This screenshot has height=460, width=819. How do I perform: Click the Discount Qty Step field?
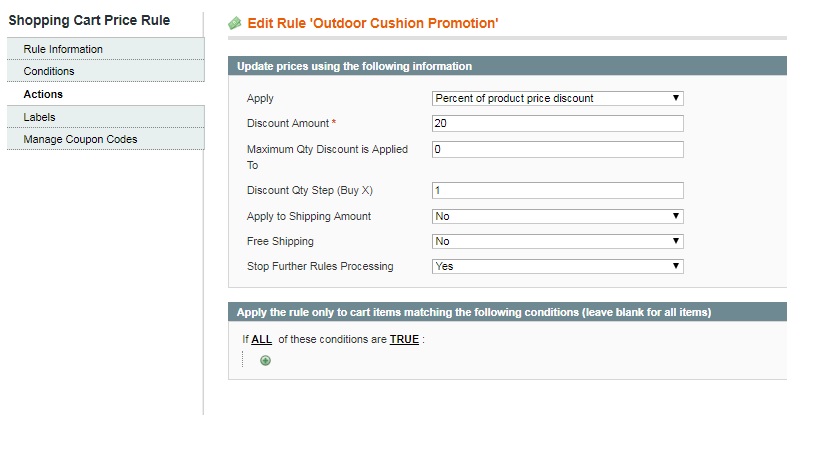coord(557,190)
